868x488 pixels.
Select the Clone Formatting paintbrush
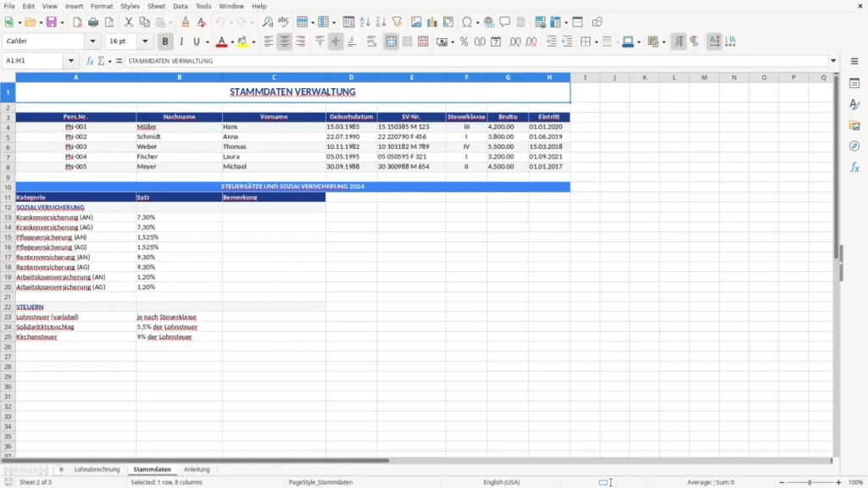pyautogui.click(x=186, y=22)
